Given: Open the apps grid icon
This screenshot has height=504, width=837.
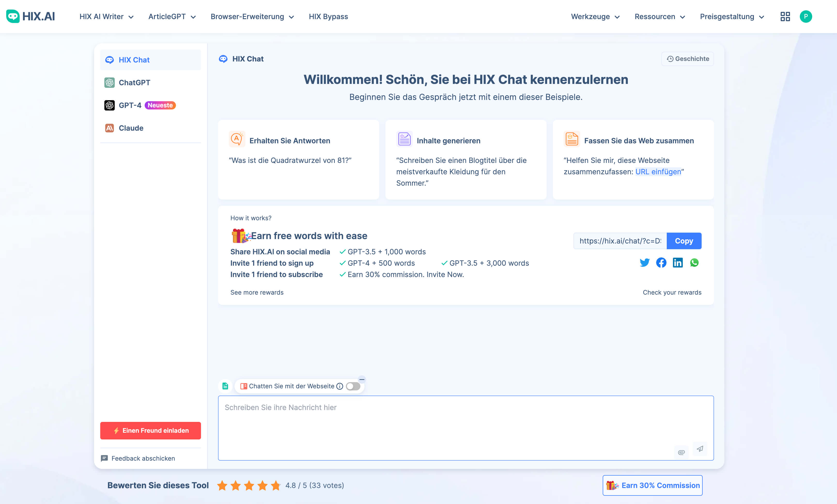Looking at the screenshot, I should 785,16.
